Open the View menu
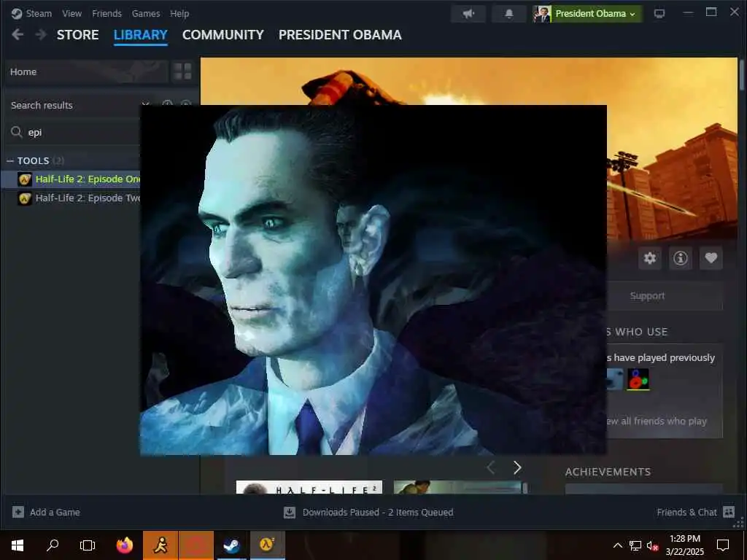Screen dimensions: 747x560 click(71, 13)
